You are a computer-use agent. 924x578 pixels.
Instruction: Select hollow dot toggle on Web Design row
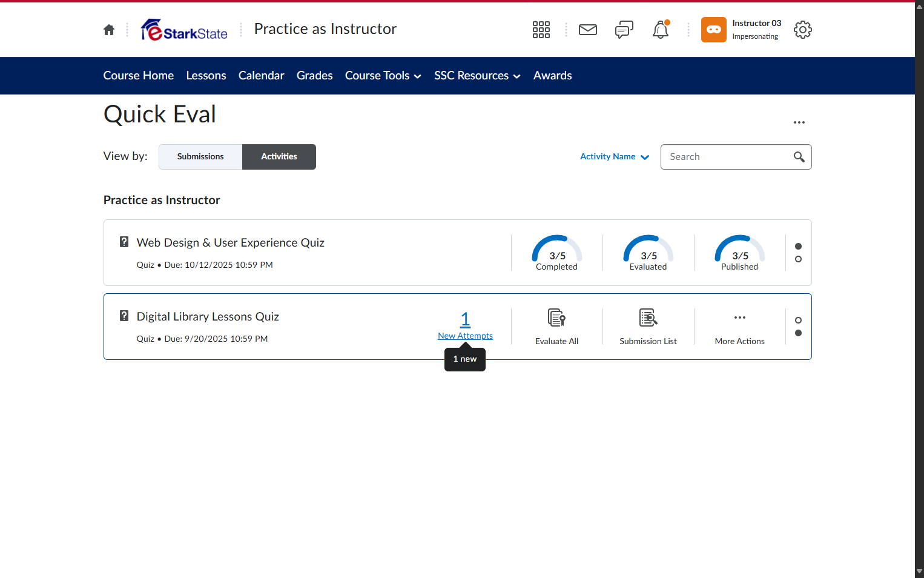coord(798,259)
